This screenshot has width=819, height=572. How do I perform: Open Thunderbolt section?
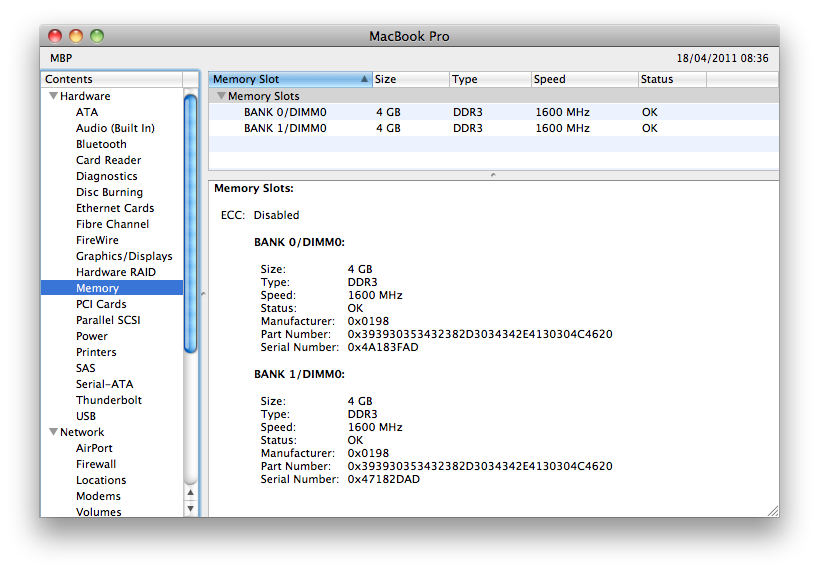click(109, 400)
